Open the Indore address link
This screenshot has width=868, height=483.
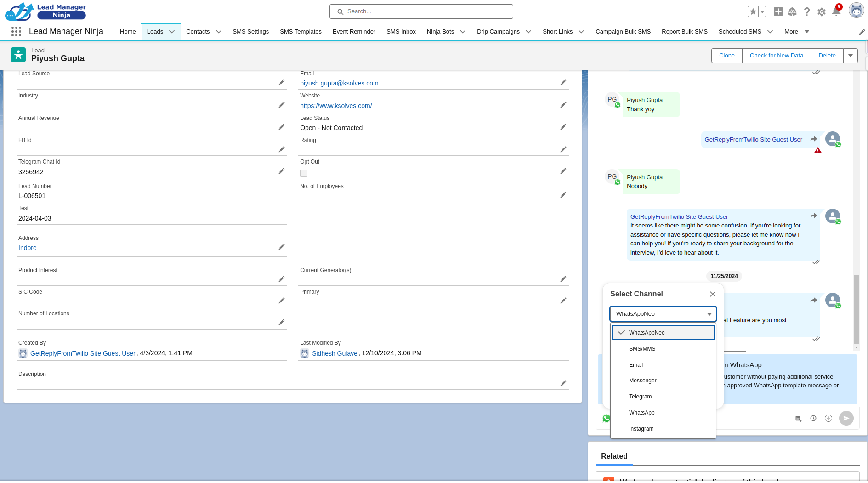(x=28, y=248)
